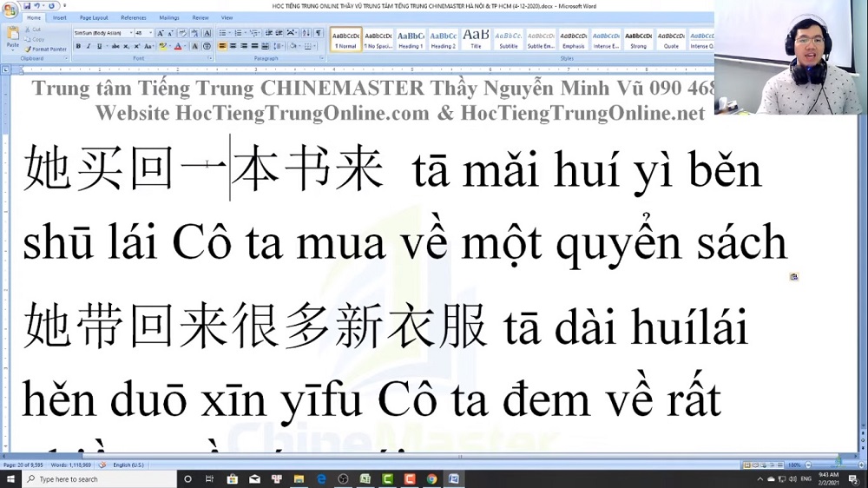Clear formatting of selected text
868x488 pixels.
coord(182,33)
